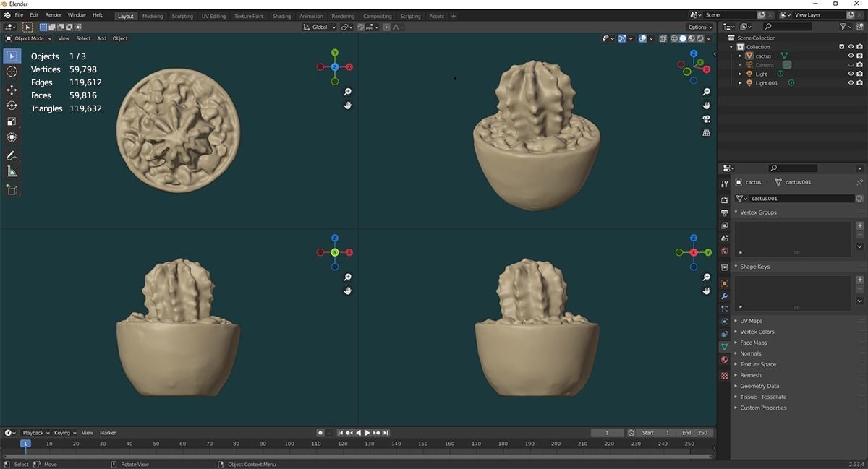Open the Texture properties tab
This screenshot has width=868, height=469.
(724, 376)
